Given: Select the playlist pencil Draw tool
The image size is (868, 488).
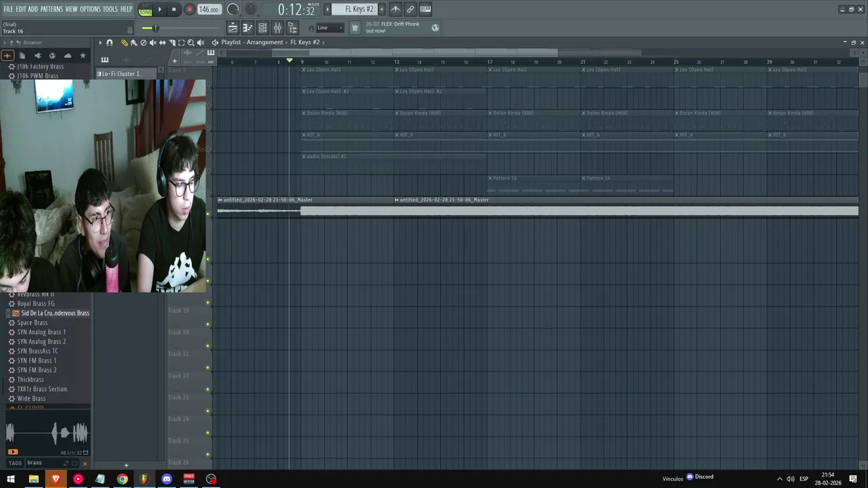Looking at the screenshot, I should pyautogui.click(x=124, y=43).
